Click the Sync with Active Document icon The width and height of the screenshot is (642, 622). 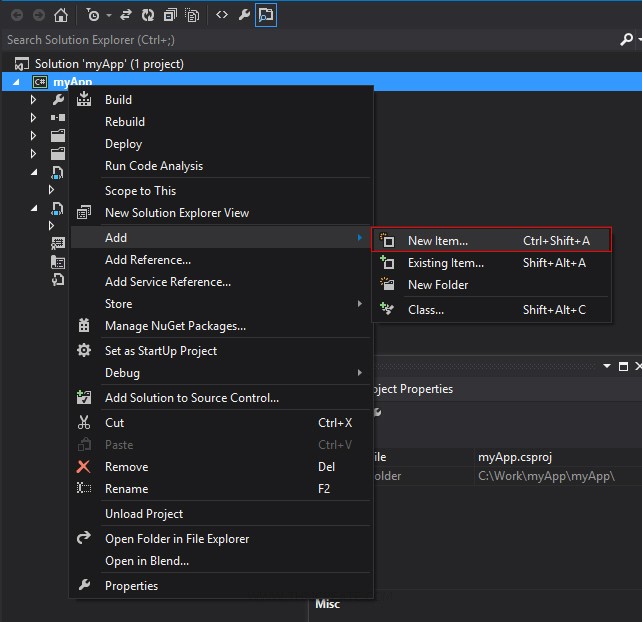pyautogui.click(x=127, y=15)
